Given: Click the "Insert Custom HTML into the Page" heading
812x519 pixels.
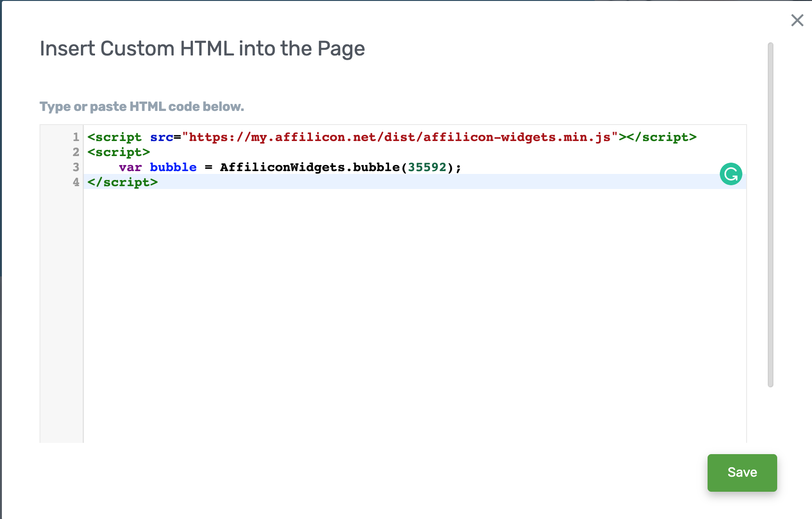Looking at the screenshot, I should pyautogui.click(x=202, y=48).
